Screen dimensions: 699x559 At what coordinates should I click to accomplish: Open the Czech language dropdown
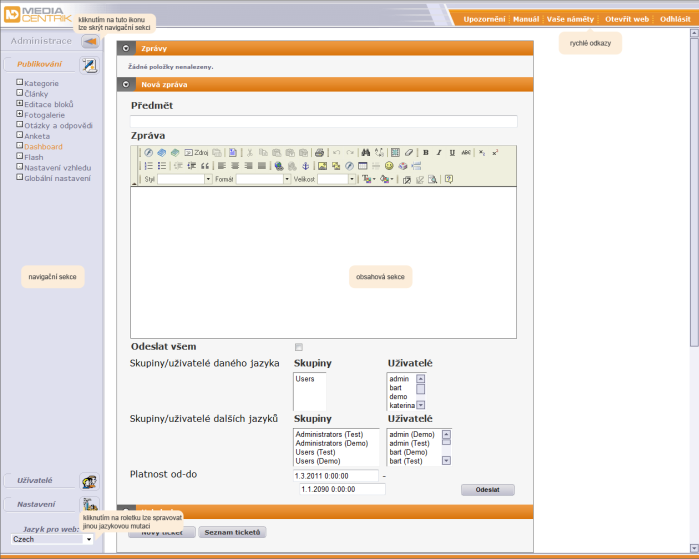(x=52, y=539)
